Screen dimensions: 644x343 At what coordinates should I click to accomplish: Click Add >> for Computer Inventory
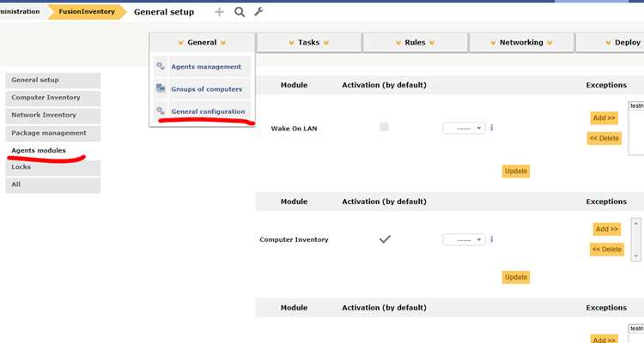(606, 229)
